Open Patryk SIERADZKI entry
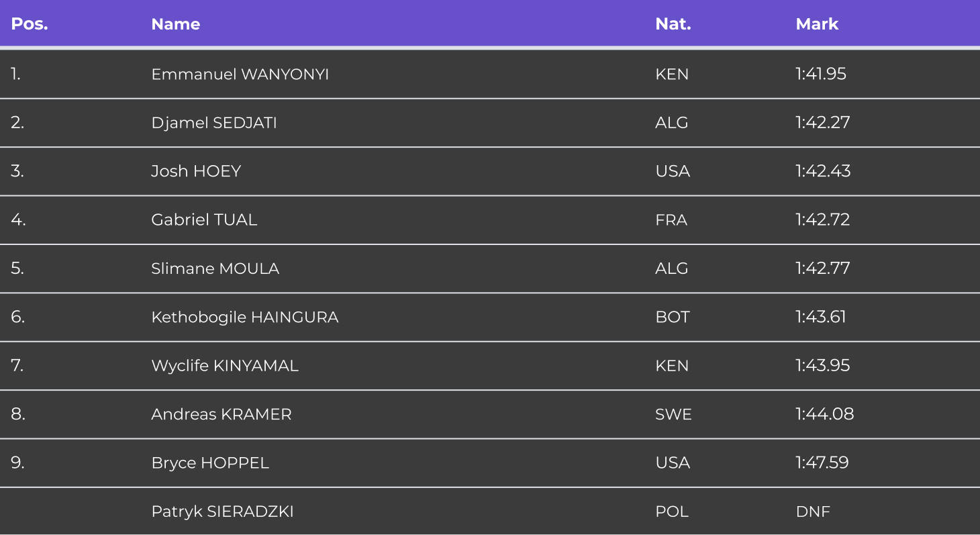980x535 pixels. point(223,512)
